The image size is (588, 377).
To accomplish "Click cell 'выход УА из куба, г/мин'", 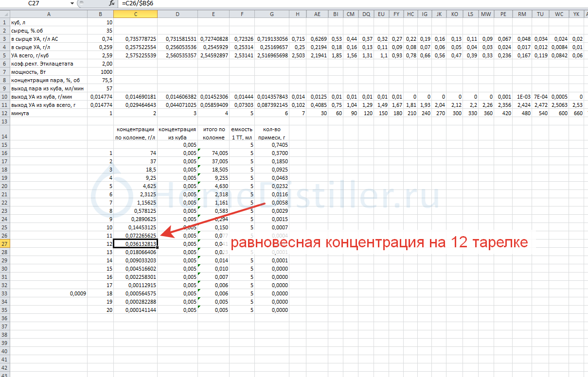I will (48, 97).
